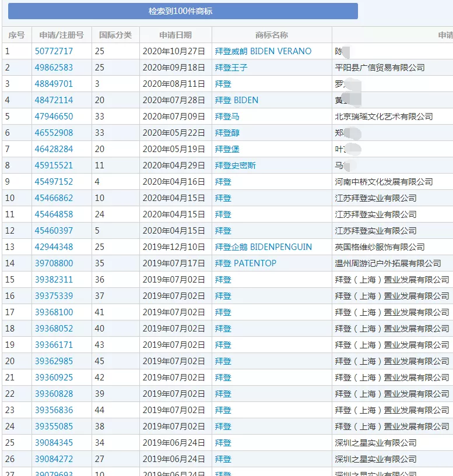453x476 pixels.
Task: Open registration number 39360925
Action: click(54, 378)
